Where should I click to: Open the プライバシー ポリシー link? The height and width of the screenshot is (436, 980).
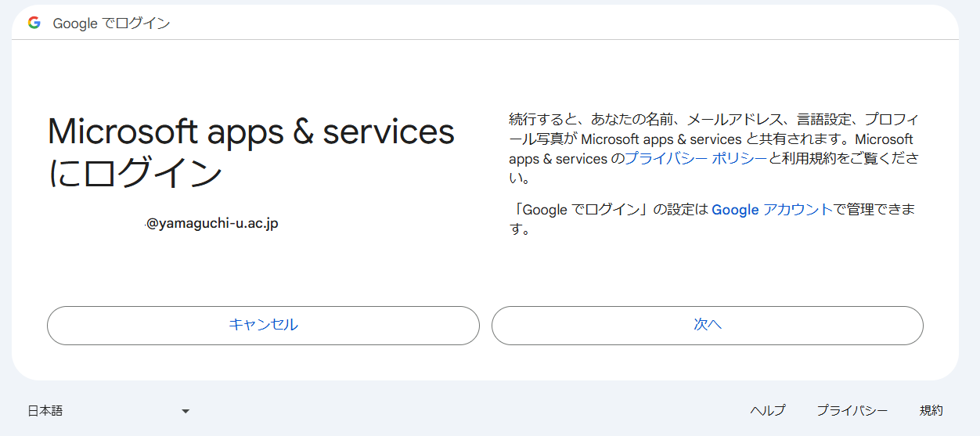pyautogui.click(x=695, y=159)
